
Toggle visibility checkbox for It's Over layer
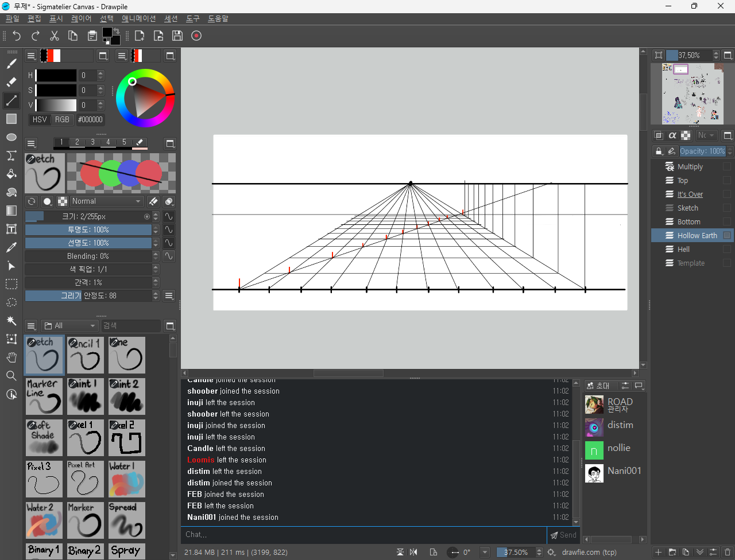click(727, 194)
